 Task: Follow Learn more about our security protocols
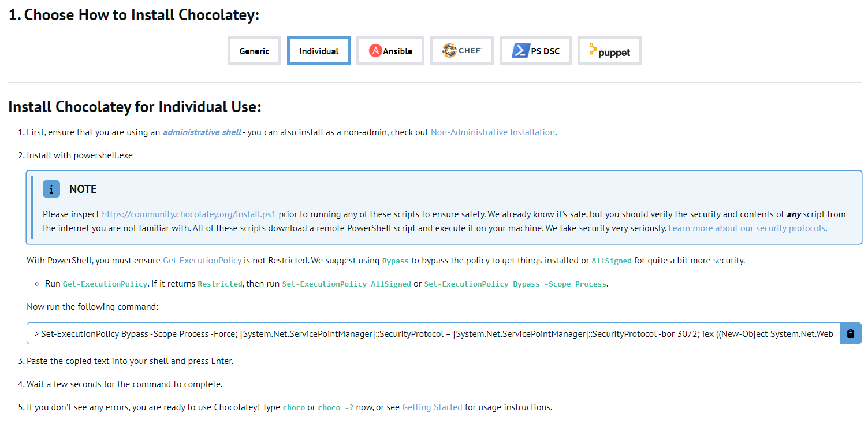pyautogui.click(x=747, y=228)
